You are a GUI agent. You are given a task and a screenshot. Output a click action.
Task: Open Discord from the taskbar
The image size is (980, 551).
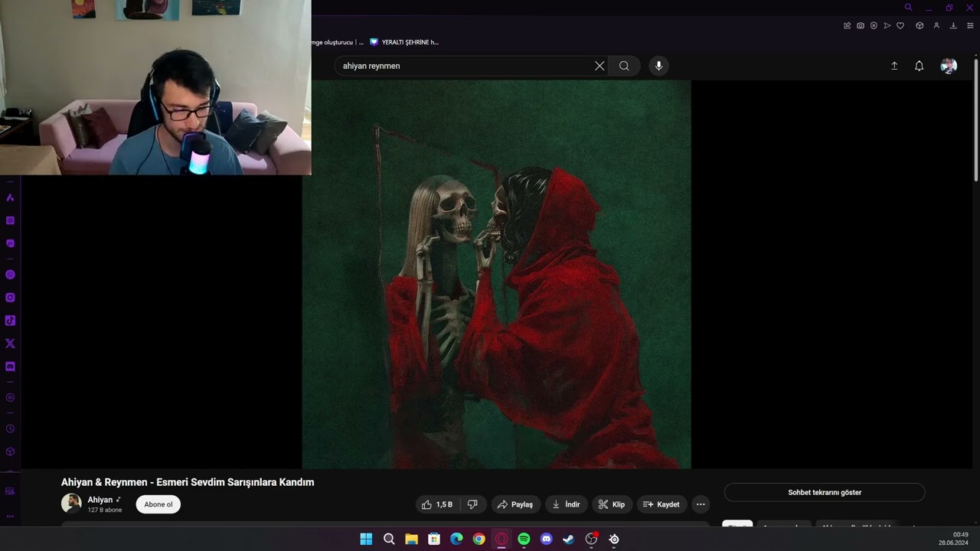coord(546,539)
